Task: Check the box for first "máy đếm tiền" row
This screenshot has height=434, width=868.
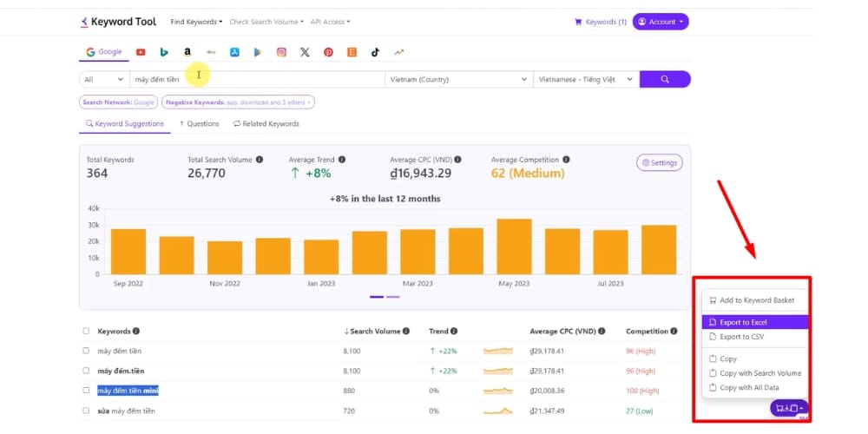Action: [86, 351]
